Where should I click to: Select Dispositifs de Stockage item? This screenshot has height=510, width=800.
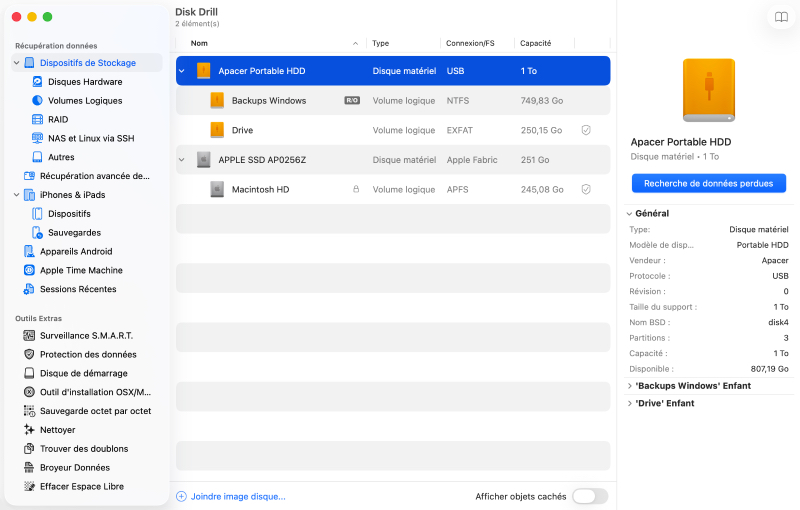click(87, 63)
